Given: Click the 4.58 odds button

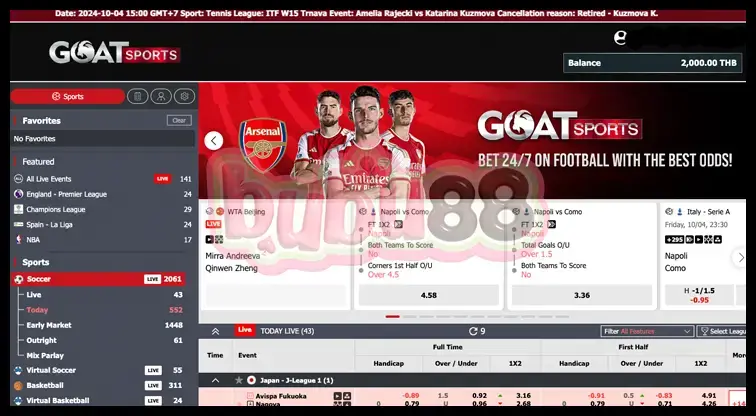Looking at the screenshot, I should coord(429,295).
